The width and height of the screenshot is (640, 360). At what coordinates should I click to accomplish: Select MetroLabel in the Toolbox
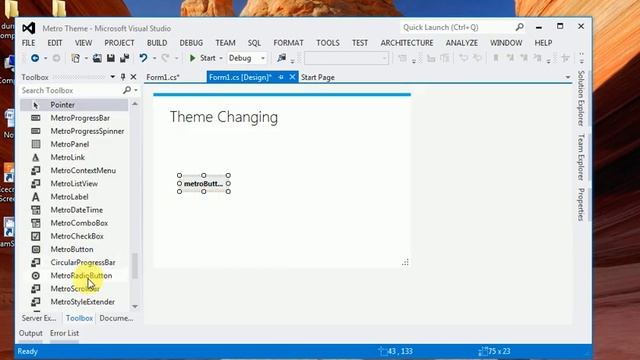coord(74,197)
